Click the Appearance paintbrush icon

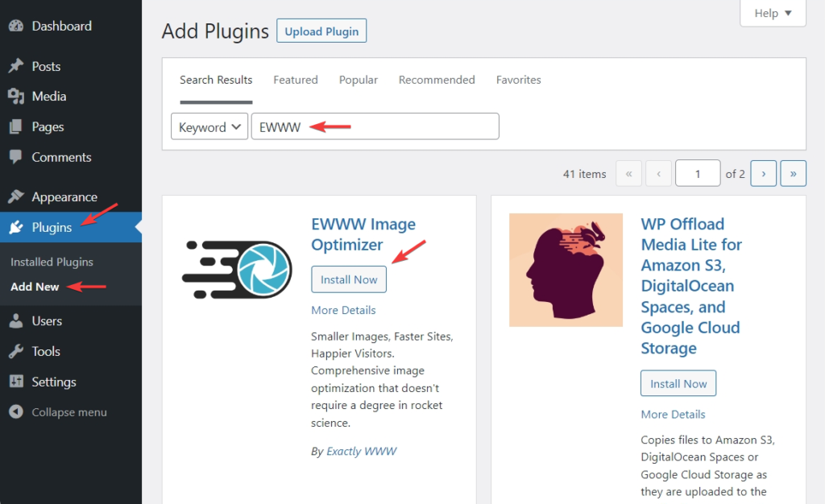[16, 196]
